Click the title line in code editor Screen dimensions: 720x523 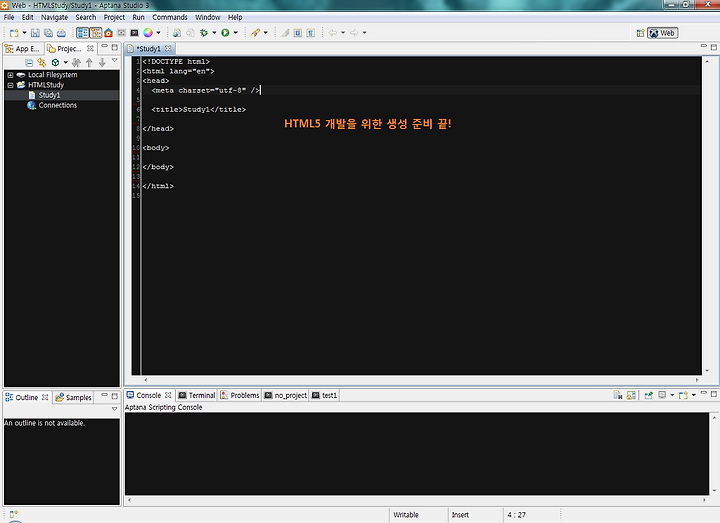[x=198, y=109]
